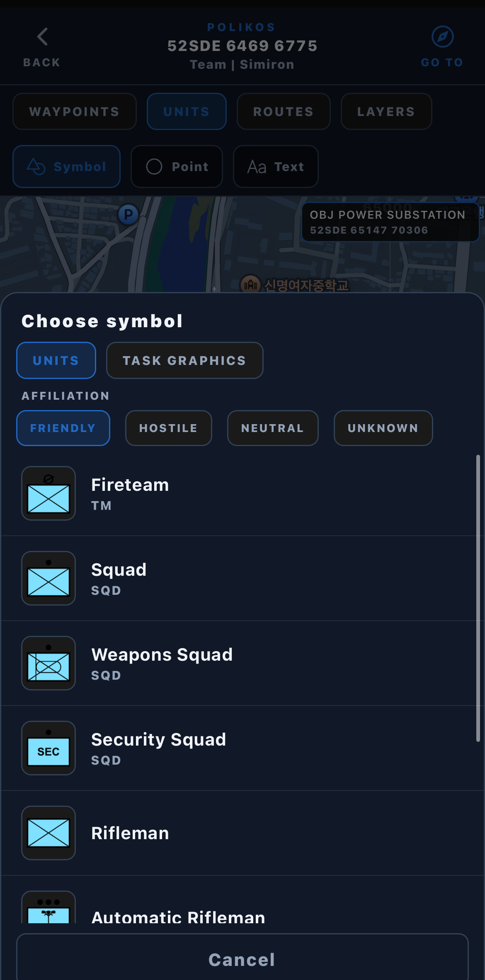Click the parking marker on the map
This screenshot has width=485, height=980.
coord(129,215)
